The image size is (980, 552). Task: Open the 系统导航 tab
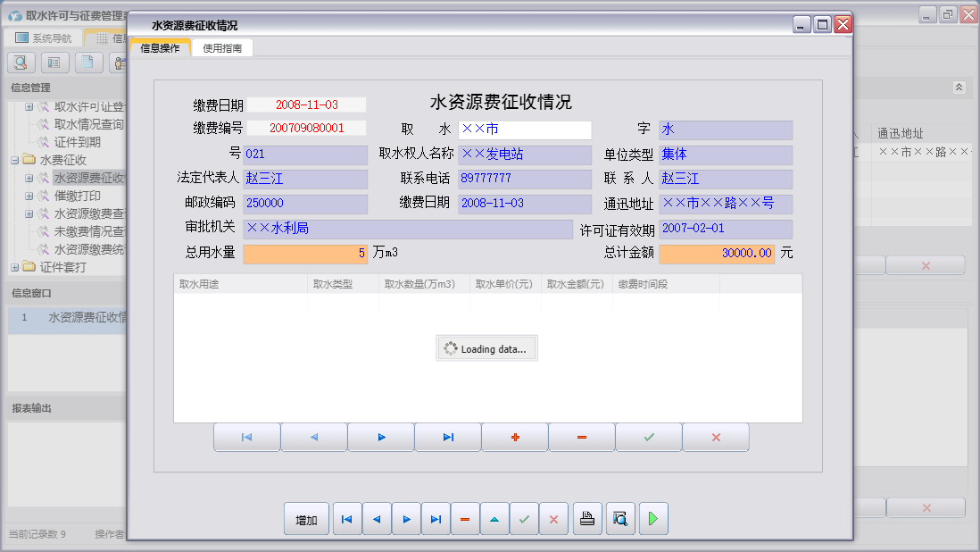click(x=48, y=38)
